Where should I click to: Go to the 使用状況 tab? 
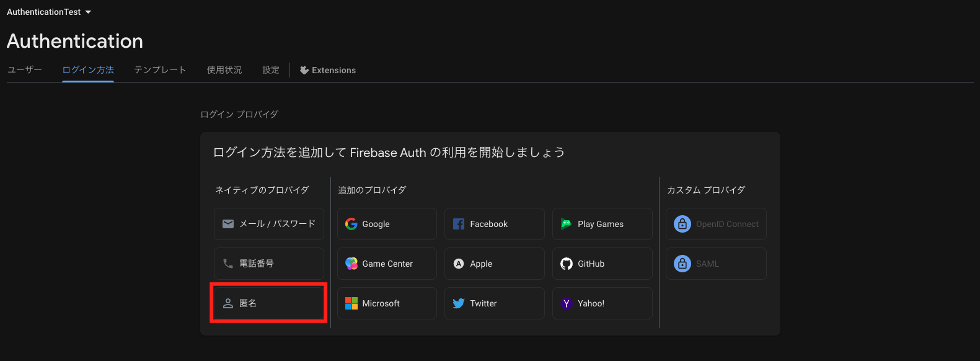pyautogui.click(x=224, y=70)
